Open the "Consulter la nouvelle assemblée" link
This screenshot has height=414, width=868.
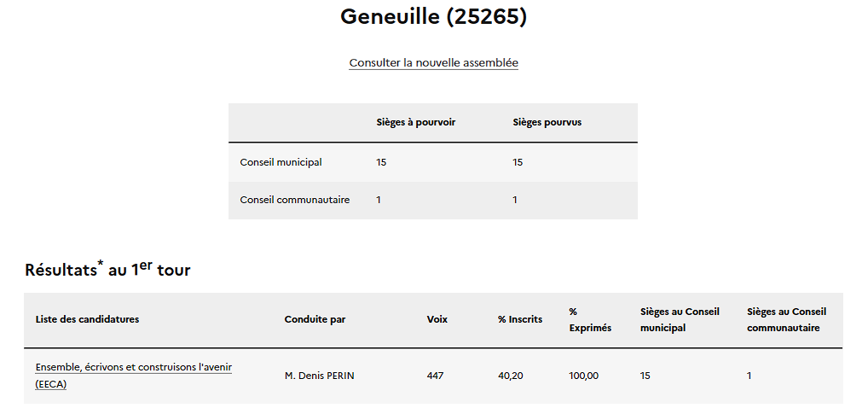433,62
